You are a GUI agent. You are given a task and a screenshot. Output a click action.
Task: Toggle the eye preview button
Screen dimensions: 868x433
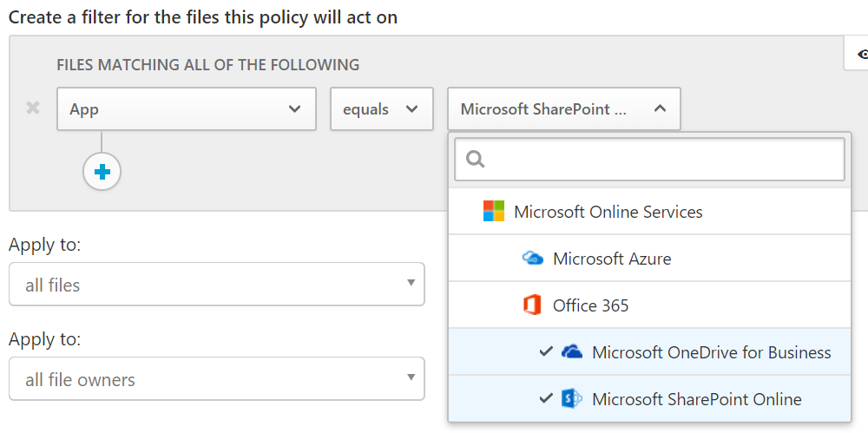pos(861,54)
